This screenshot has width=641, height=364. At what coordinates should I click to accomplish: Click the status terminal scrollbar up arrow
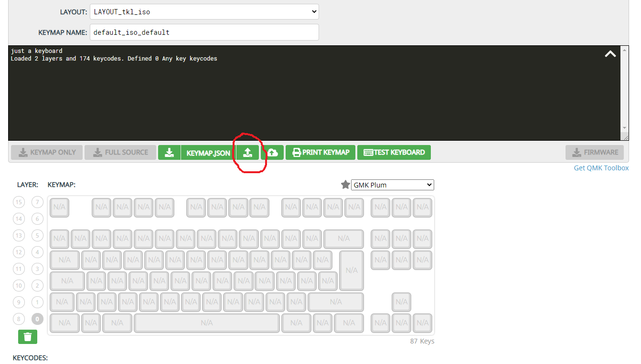coord(625,50)
